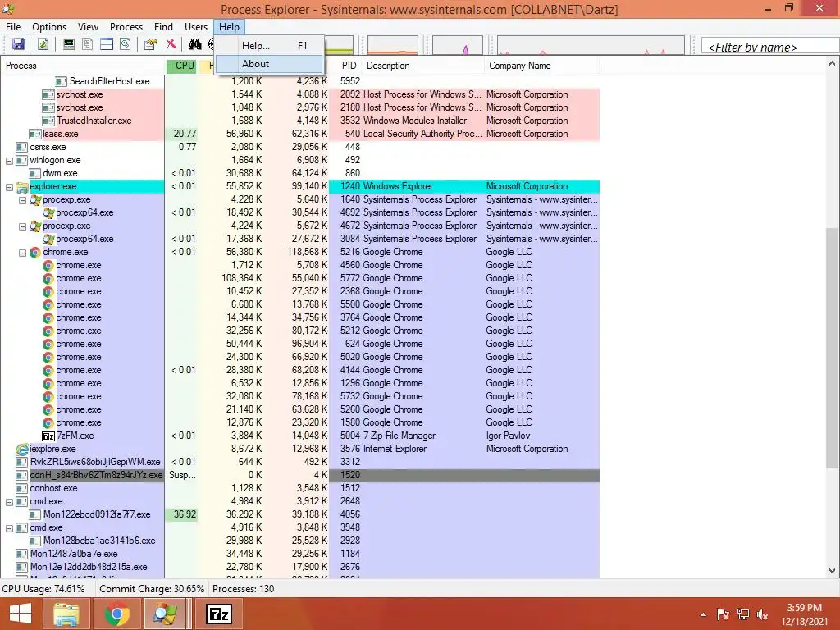Click the Action Center flag icon
The height and width of the screenshot is (630, 840).
point(723,614)
